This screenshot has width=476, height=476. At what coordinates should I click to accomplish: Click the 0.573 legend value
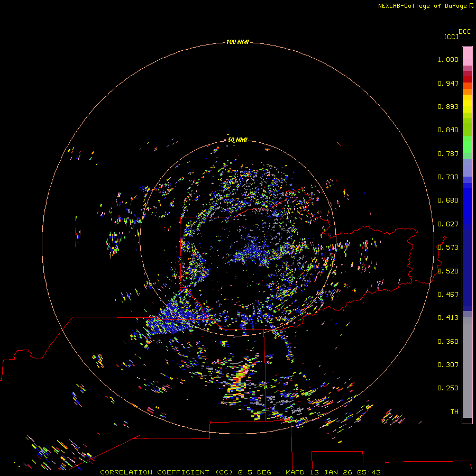tap(448, 248)
